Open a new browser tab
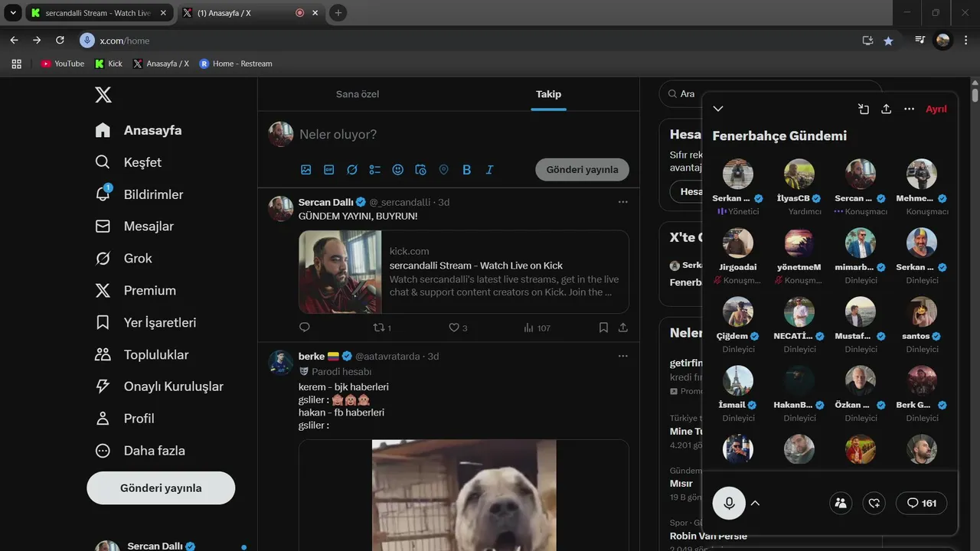 (338, 13)
